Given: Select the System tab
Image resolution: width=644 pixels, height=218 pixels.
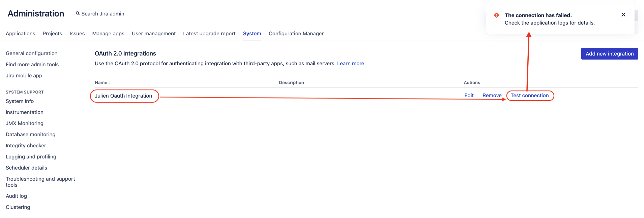Looking at the screenshot, I should pos(252,34).
